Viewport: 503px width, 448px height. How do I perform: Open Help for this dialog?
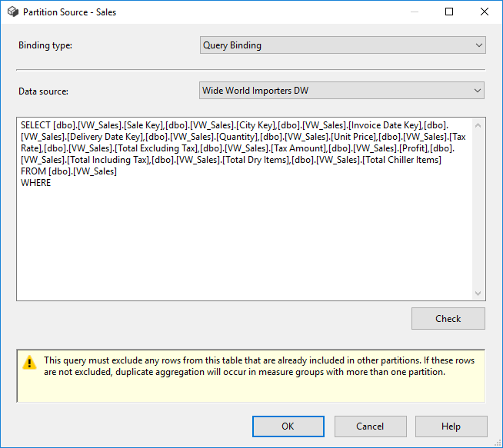point(451,426)
